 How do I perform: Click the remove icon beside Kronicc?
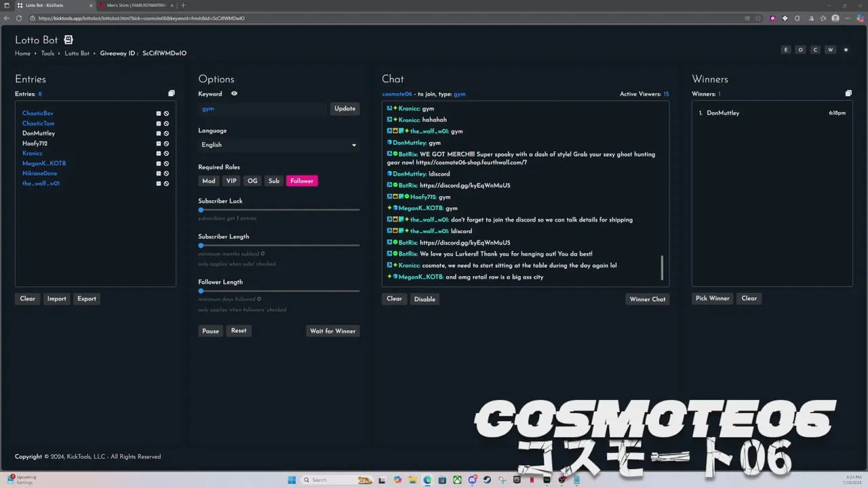(x=159, y=154)
